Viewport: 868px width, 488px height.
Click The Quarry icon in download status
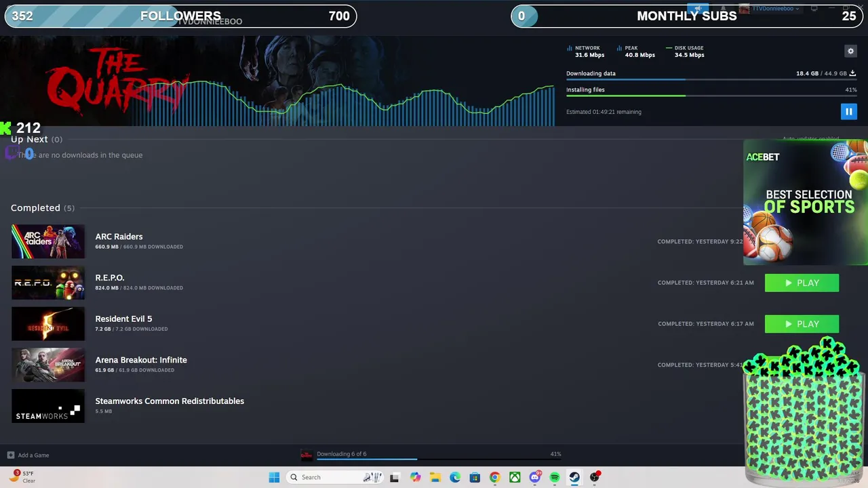click(307, 455)
